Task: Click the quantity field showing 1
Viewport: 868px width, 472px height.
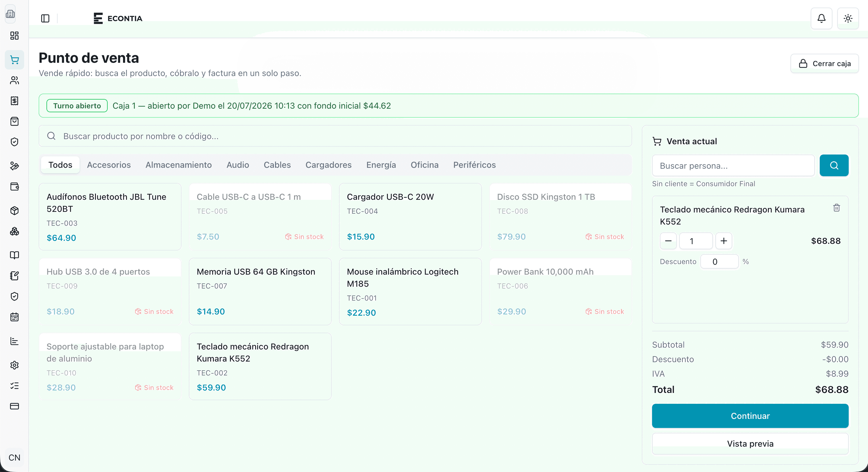Action: (x=696, y=241)
